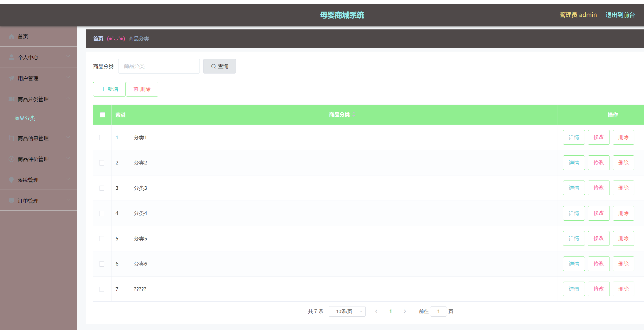Click the previous page arrow in pagination
Image resolution: width=644 pixels, height=330 pixels.
[x=376, y=311]
